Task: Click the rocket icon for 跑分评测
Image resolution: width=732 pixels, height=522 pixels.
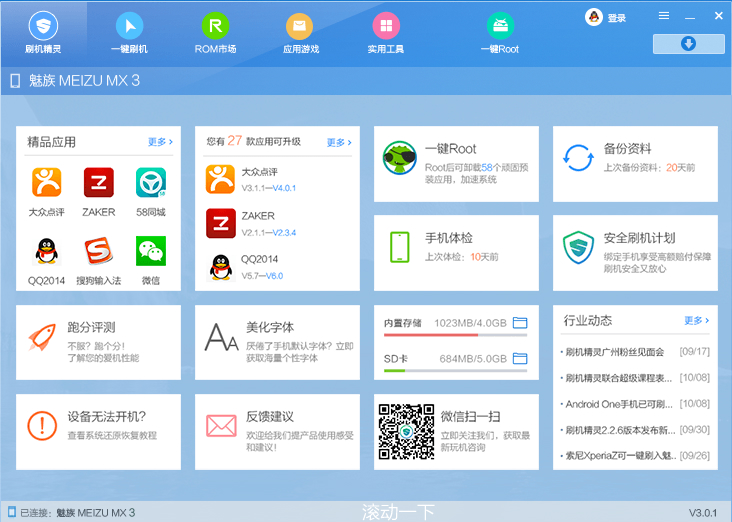Action: coord(42,336)
